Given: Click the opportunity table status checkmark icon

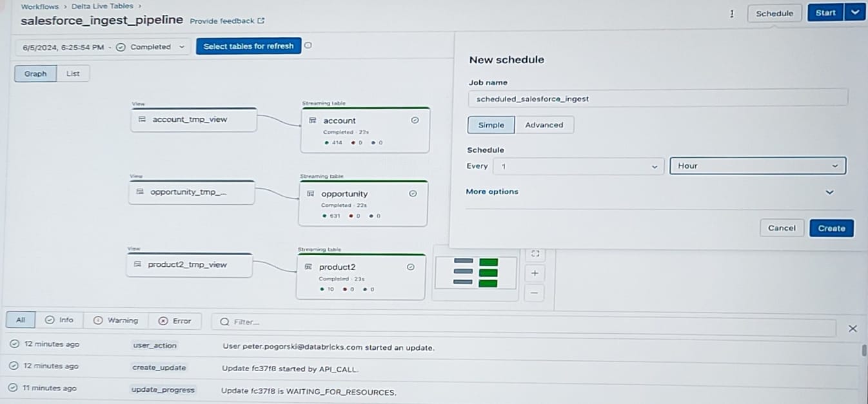Looking at the screenshot, I should pyautogui.click(x=413, y=193).
